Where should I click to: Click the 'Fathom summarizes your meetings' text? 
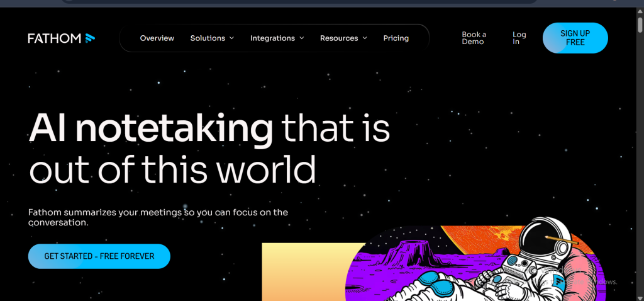click(x=158, y=217)
